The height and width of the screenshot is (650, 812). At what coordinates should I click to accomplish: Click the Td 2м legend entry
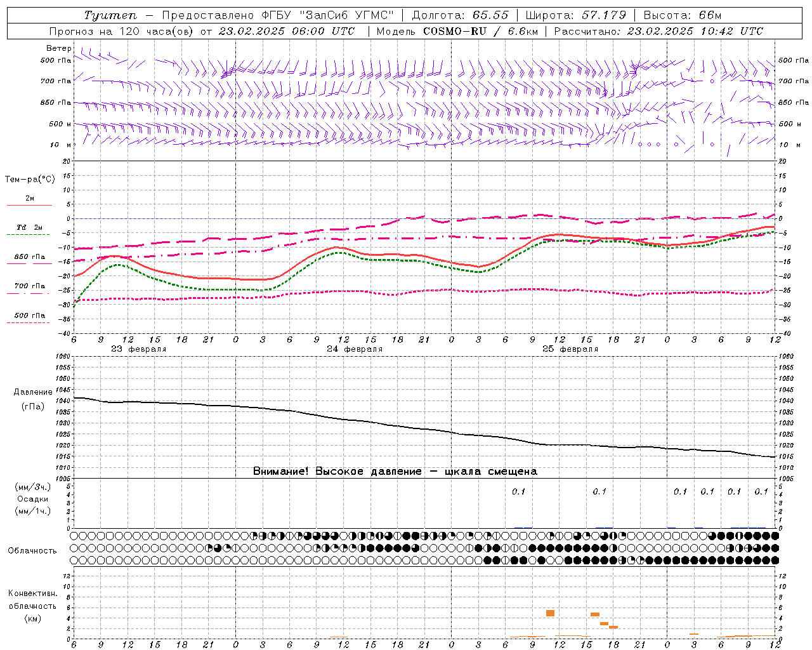[x=29, y=227]
